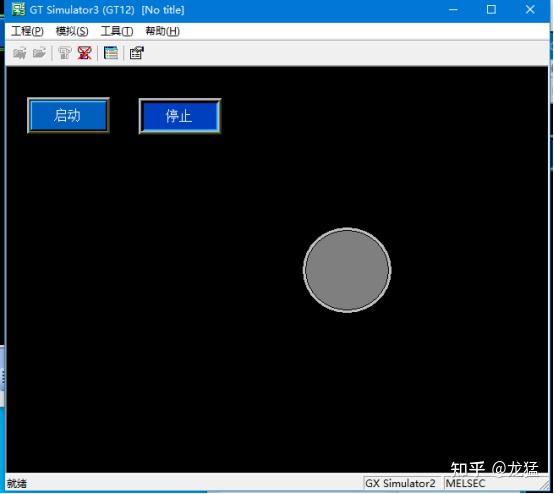Viewport: 554px width, 494px height.
Task: Click the grayed start simulation toolbar icon
Action: [x=65, y=53]
